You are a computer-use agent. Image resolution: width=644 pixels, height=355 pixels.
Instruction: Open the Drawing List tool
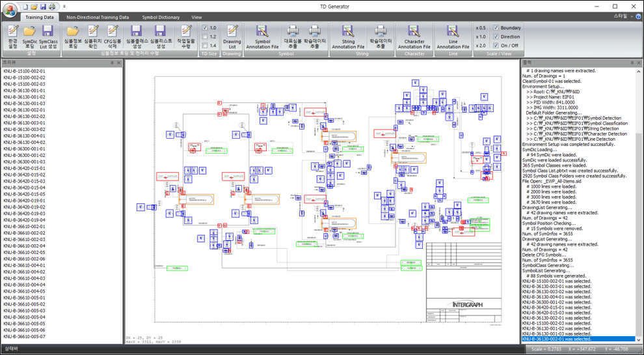(232, 36)
